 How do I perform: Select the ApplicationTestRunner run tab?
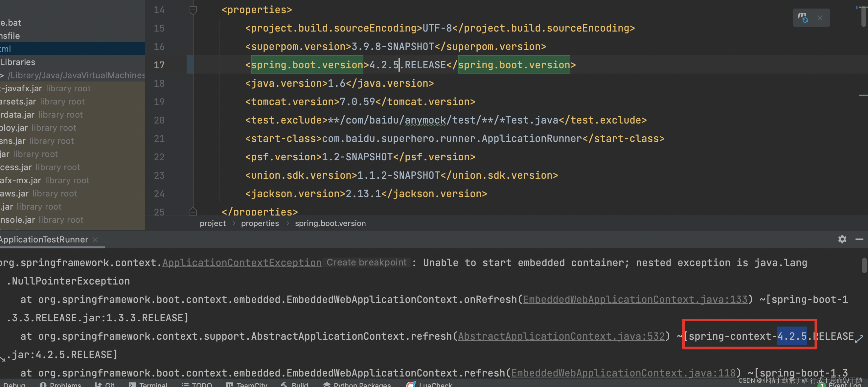(x=44, y=239)
